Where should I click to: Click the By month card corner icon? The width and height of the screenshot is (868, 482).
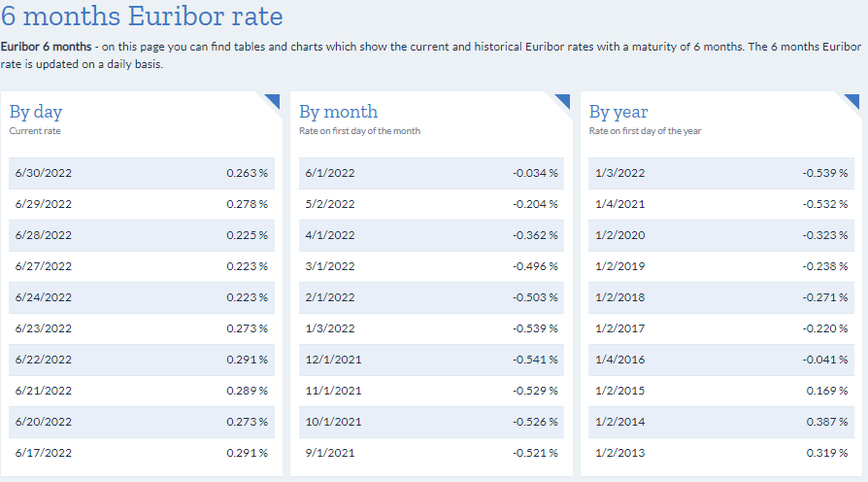point(562,101)
